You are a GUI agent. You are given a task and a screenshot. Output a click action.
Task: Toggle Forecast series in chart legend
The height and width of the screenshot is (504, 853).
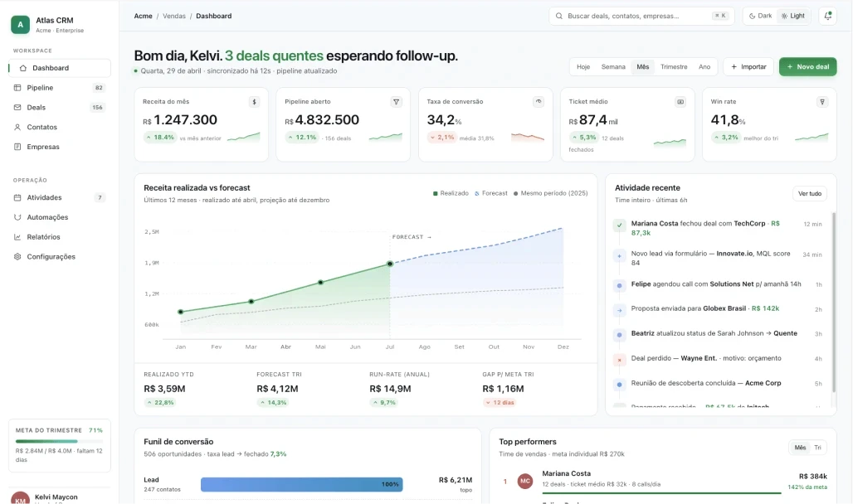(x=490, y=193)
